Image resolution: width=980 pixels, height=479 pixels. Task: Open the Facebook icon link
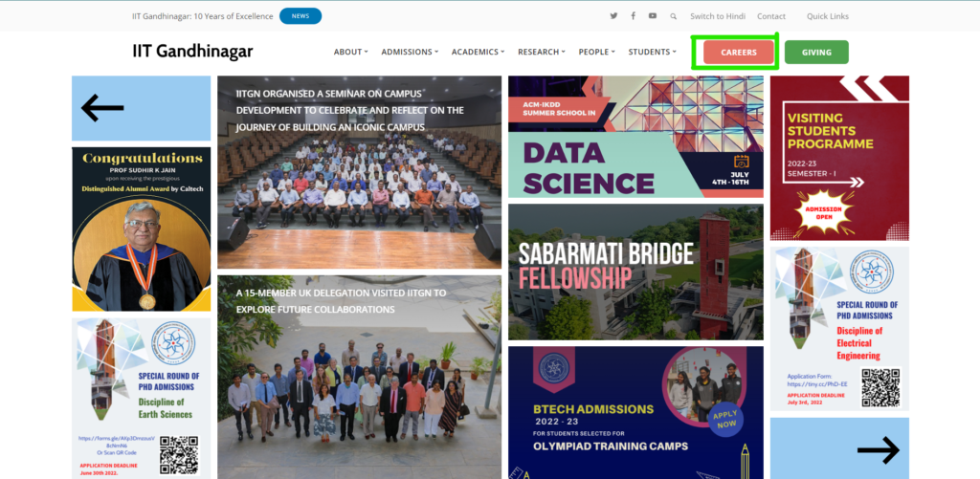(x=634, y=16)
